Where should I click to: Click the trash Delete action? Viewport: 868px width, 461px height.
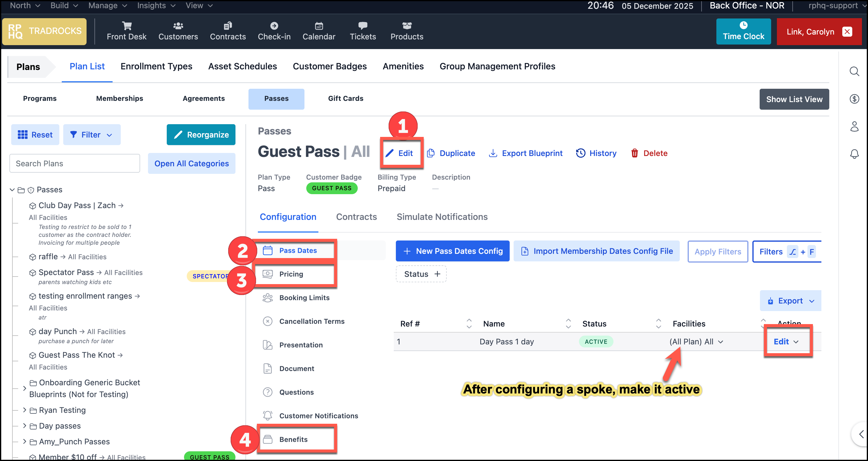point(649,153)
